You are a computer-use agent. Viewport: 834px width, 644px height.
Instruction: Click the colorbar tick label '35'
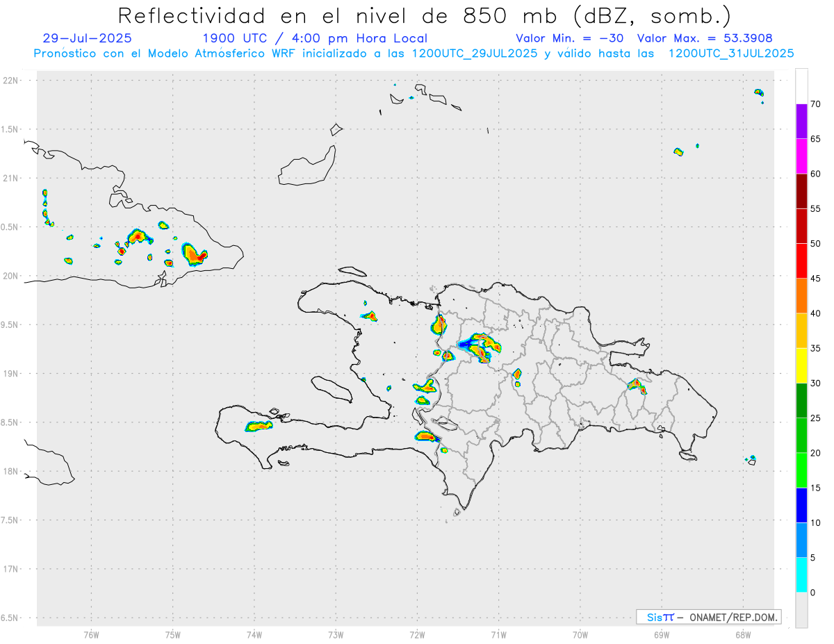click(816, 348)
